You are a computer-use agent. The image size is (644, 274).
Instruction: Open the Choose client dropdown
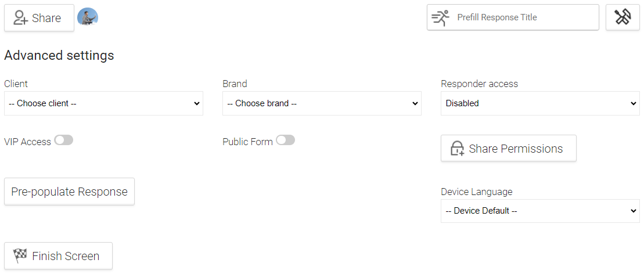(x=103, y=103)
